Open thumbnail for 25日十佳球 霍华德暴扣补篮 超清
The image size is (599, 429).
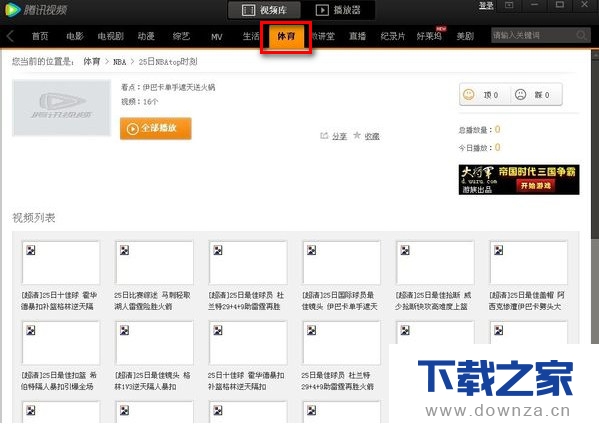pos(61,263)
